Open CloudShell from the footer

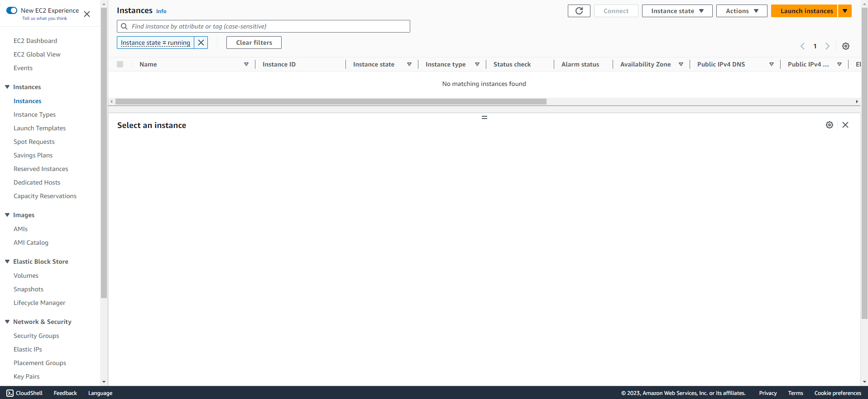[x=24, y=393]
